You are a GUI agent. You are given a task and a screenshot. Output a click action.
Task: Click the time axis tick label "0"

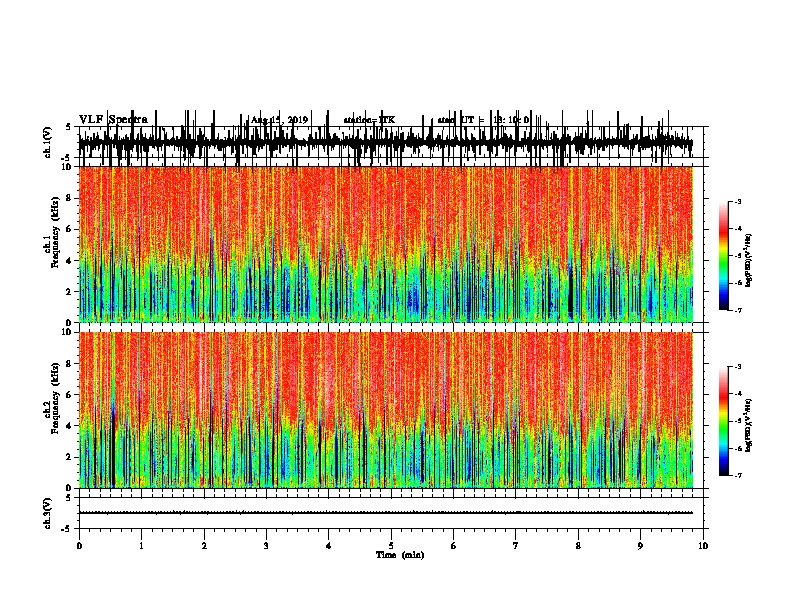click(x=79, y=546)
